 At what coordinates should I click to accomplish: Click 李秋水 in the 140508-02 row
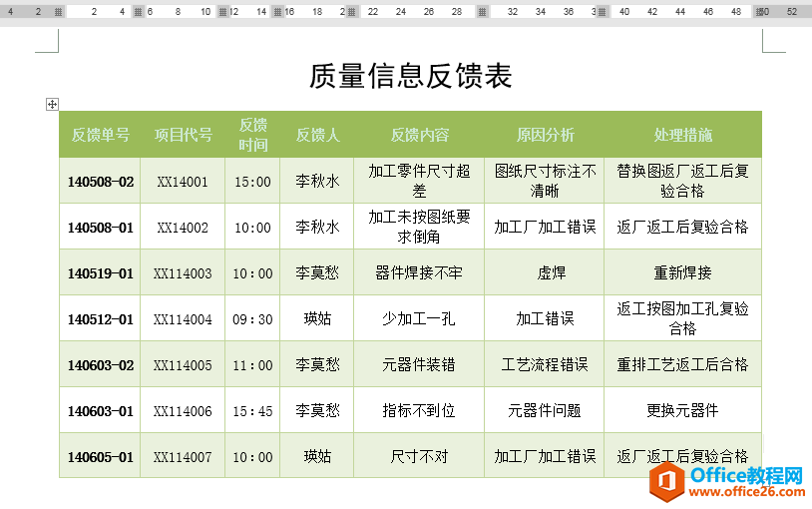click(317, 181)
